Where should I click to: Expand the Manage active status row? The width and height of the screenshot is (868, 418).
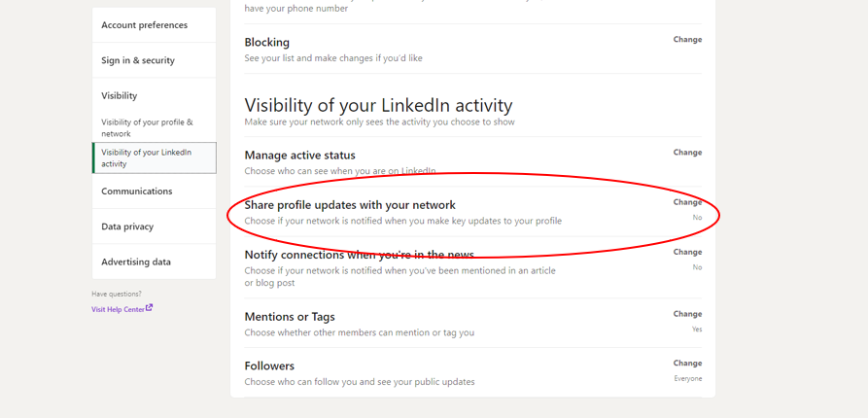point(472,161)
